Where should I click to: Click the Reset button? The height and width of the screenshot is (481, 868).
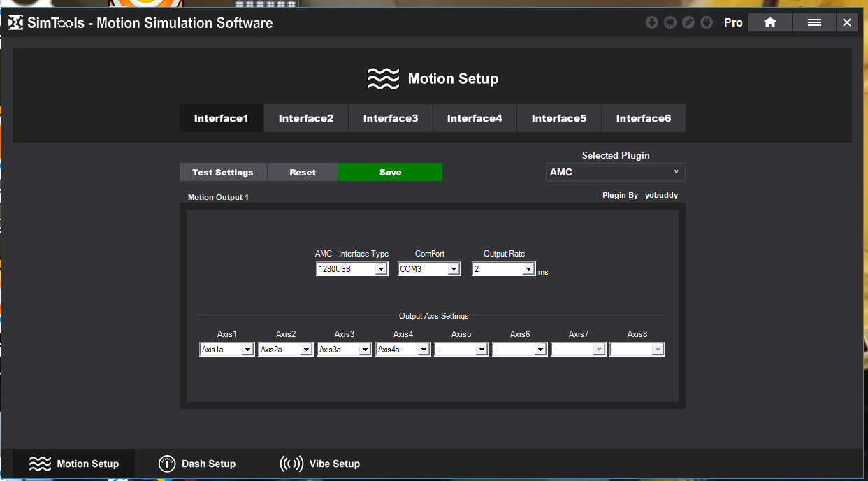tap(303, 172)
